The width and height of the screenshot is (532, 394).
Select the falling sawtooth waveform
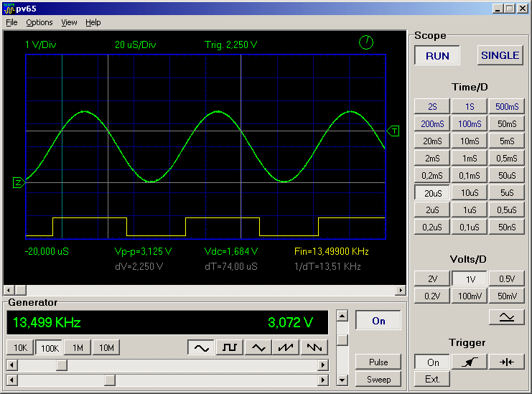314,347
